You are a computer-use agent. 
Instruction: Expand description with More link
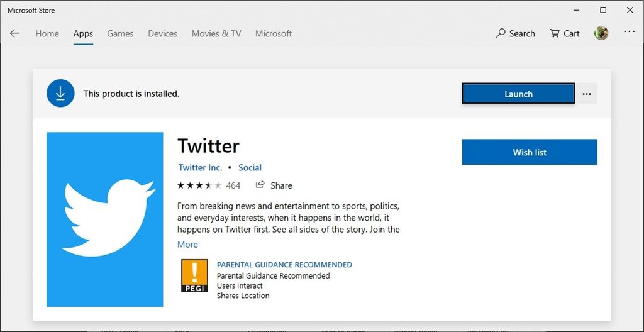click(x=187, y=245)
